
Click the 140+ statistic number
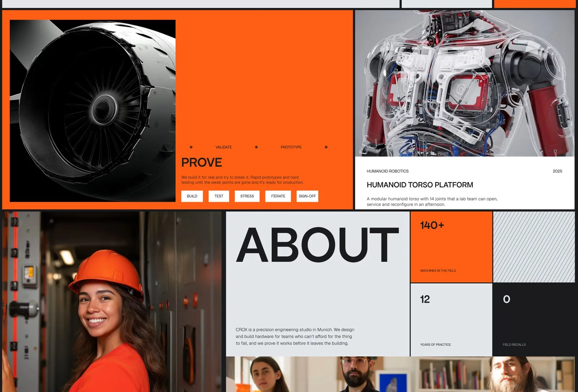[432, 225]
